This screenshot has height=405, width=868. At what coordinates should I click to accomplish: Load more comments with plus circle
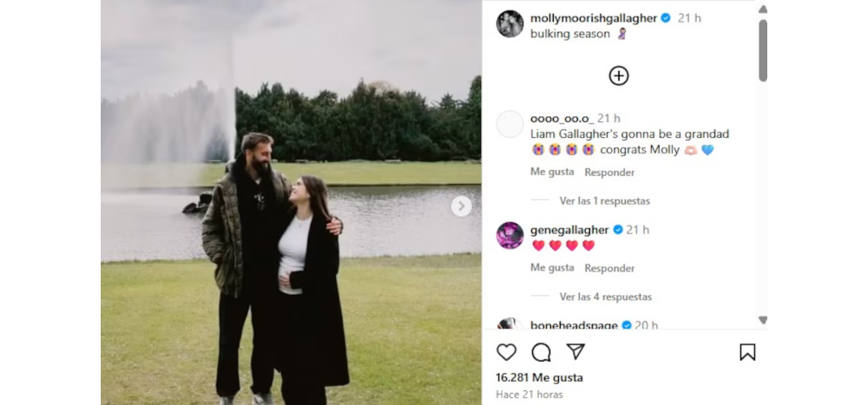[x=618, y=75]
